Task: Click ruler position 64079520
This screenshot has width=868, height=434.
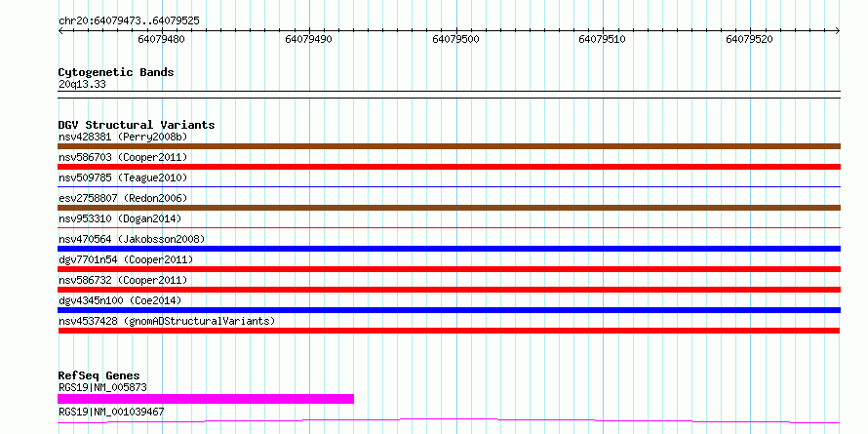Action: [x=750, y=39]
